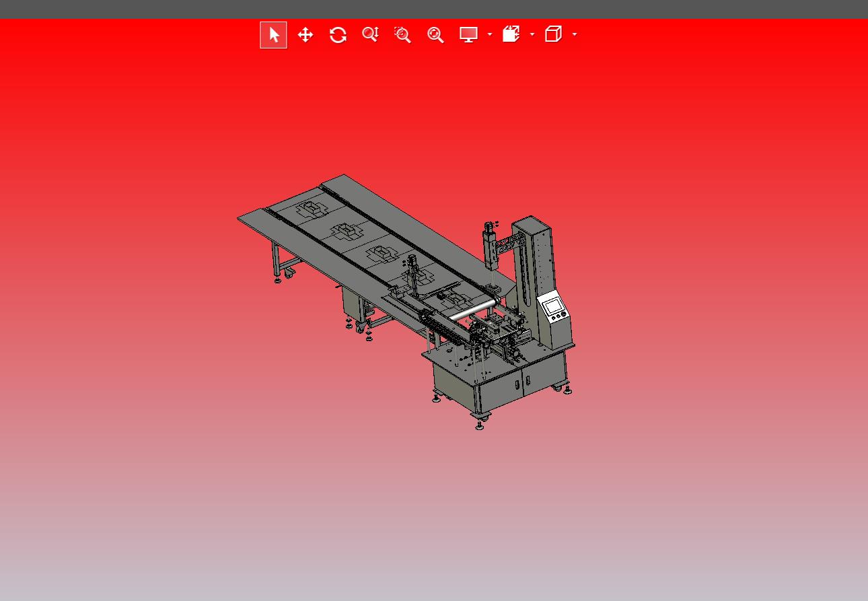This screenshot has height=601, width=868.
Task: Open the monitor display mode dropdown arrow
Action: pos(490,34)
